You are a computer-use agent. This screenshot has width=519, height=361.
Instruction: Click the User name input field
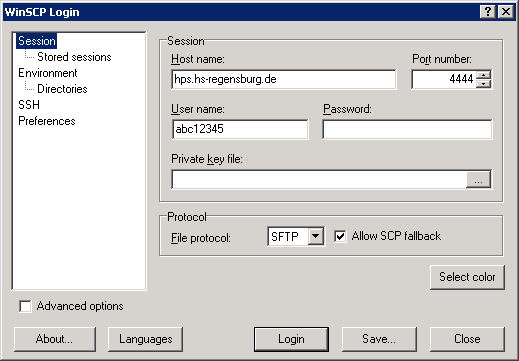[x=240, y=129]
